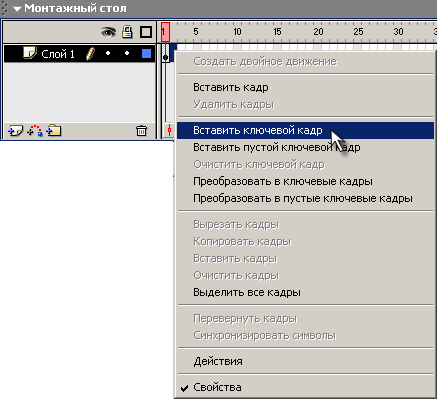Choose Синхронизировать символы menu item
This screenshot has height=399, width=437.
(305, 336)
